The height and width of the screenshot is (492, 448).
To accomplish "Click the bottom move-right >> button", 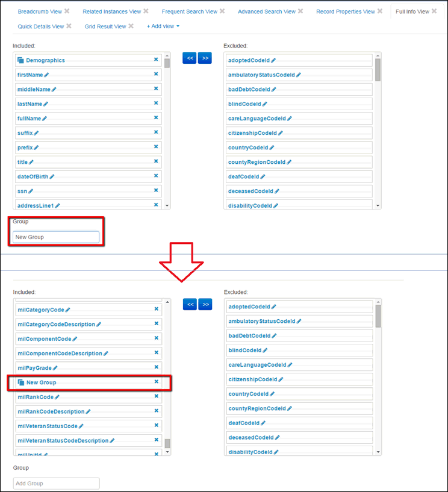I will 205,305.
